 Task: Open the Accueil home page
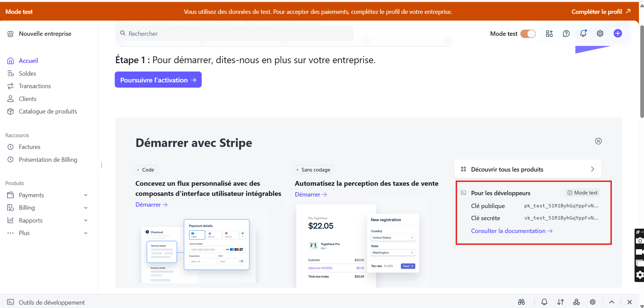pyautogui.click(x=28, y=61)
